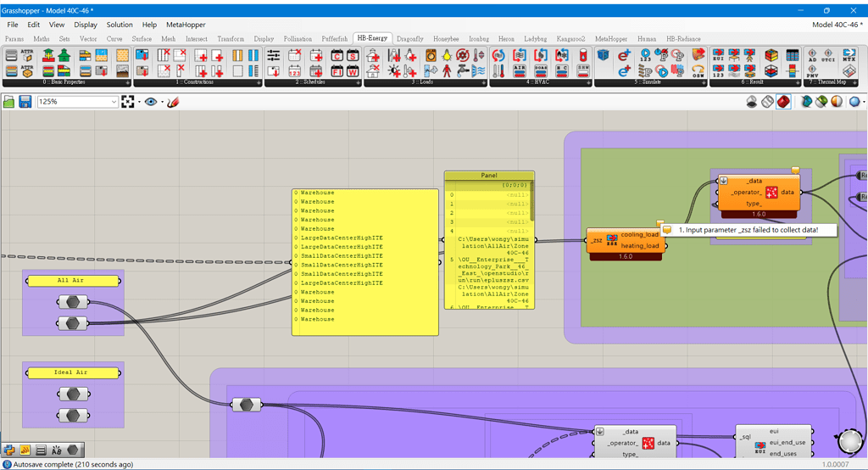Screen dimensions: 868x470
Task: Click the python icon in bottom-left widget bar
Action: tap(9, 450)
